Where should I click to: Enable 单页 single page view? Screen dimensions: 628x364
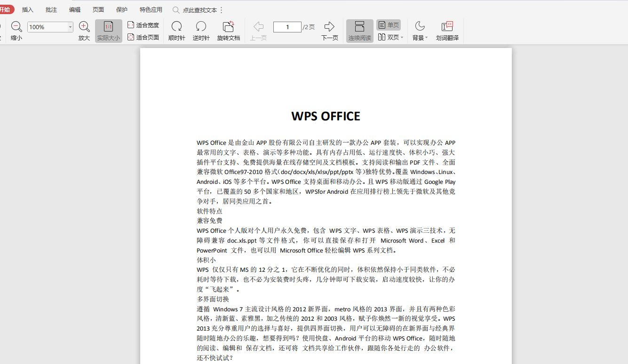coord(388,25)
